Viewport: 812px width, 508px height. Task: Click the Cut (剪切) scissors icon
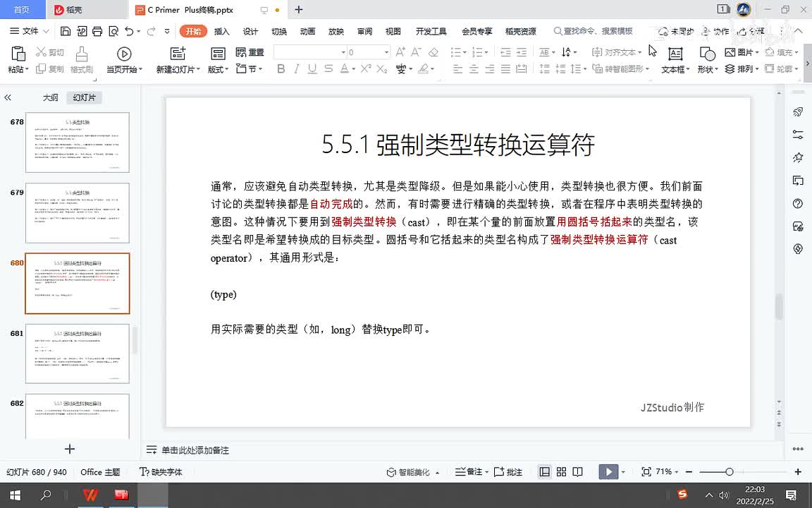point(41,52)
